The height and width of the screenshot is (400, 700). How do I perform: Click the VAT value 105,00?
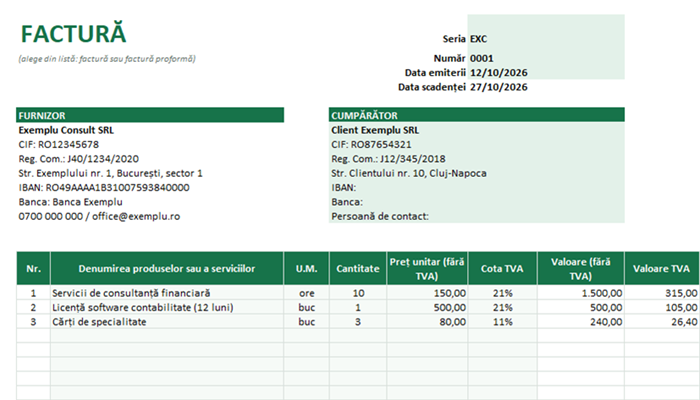pyautogui.click(x=662, y=307)
